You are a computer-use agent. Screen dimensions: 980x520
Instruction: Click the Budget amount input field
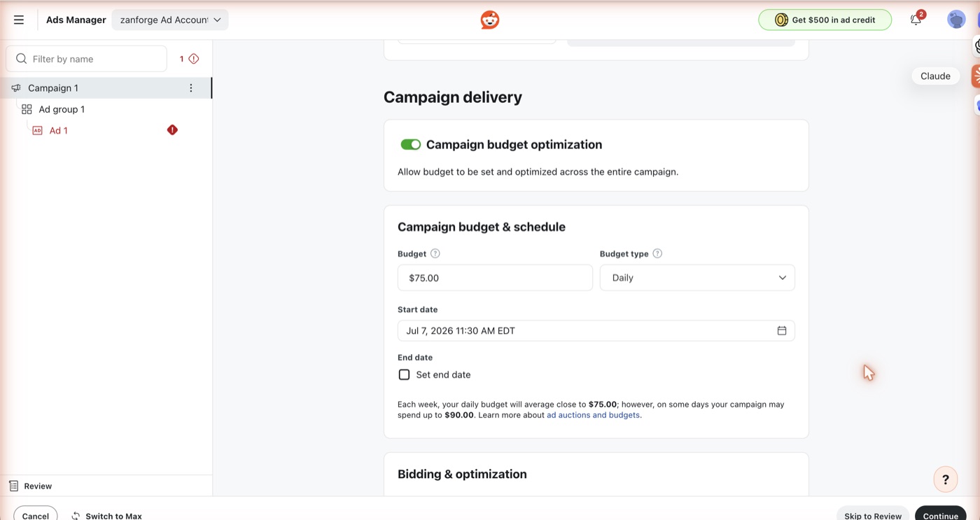pyautogui.click(x=495, y=278)
